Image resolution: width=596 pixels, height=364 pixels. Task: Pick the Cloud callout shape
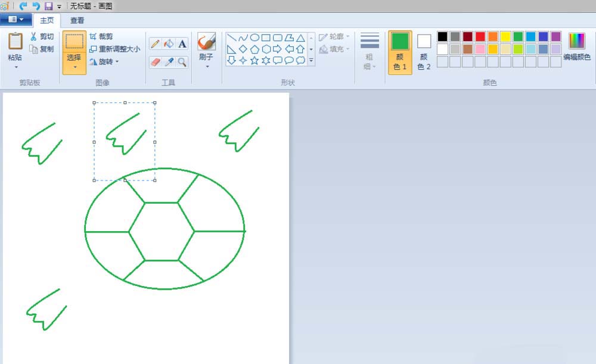300,60
